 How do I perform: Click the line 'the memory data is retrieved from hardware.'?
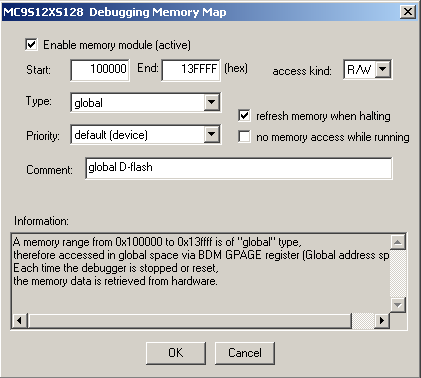(x=115, y=281)
